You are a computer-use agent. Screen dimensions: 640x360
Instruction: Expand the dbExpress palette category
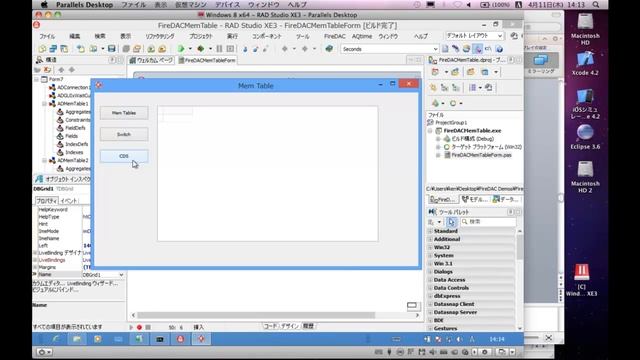pyautogui.click(x=429, y=296)
